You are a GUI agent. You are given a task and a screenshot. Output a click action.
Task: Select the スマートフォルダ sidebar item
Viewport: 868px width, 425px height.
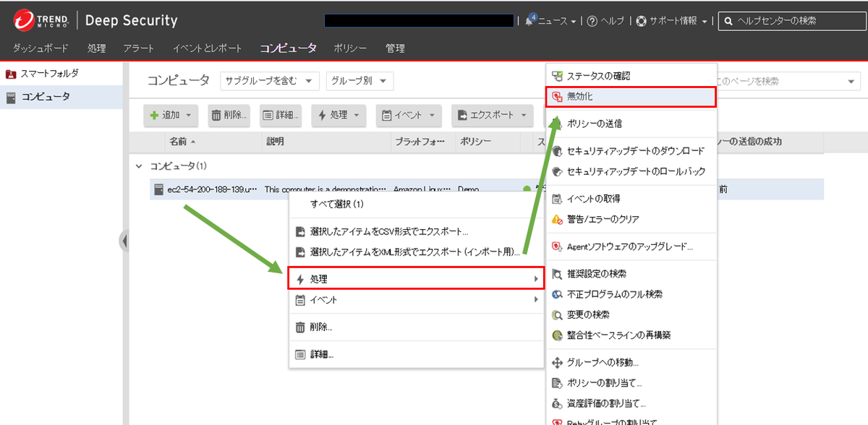point(49,74)
